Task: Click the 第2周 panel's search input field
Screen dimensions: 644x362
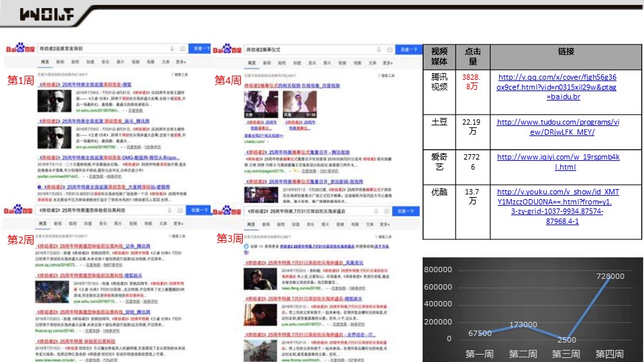Action: coord(111,210)
